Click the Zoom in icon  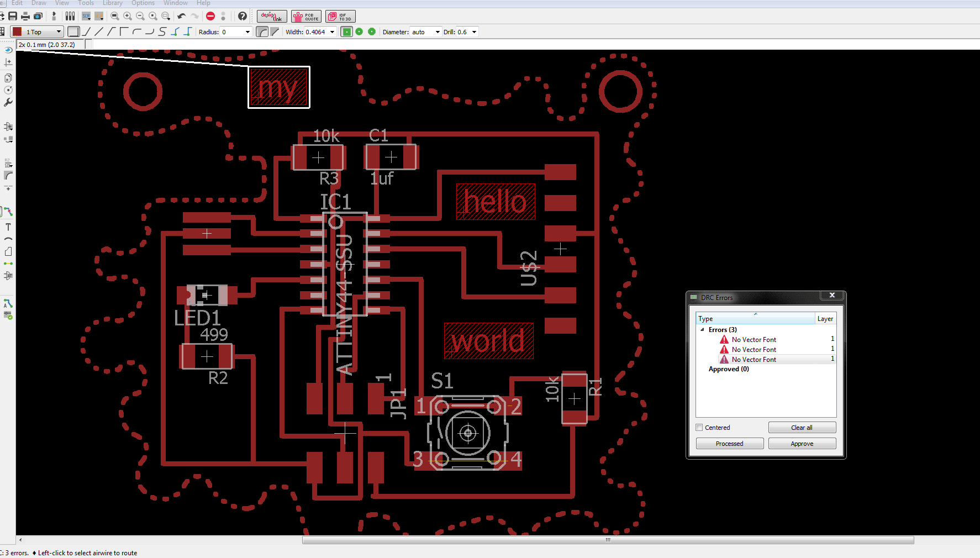coord(128,16)
